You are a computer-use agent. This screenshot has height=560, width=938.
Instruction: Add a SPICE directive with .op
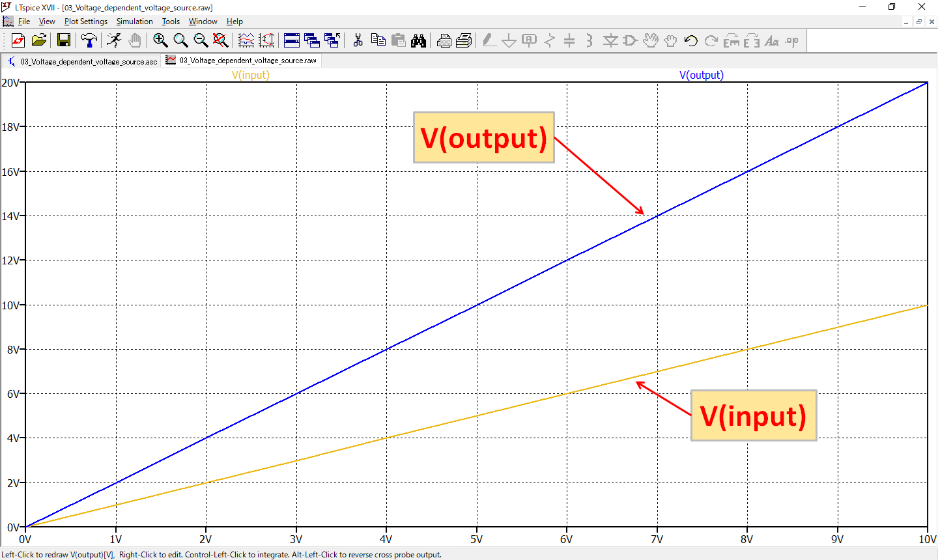tap(790, 40)
